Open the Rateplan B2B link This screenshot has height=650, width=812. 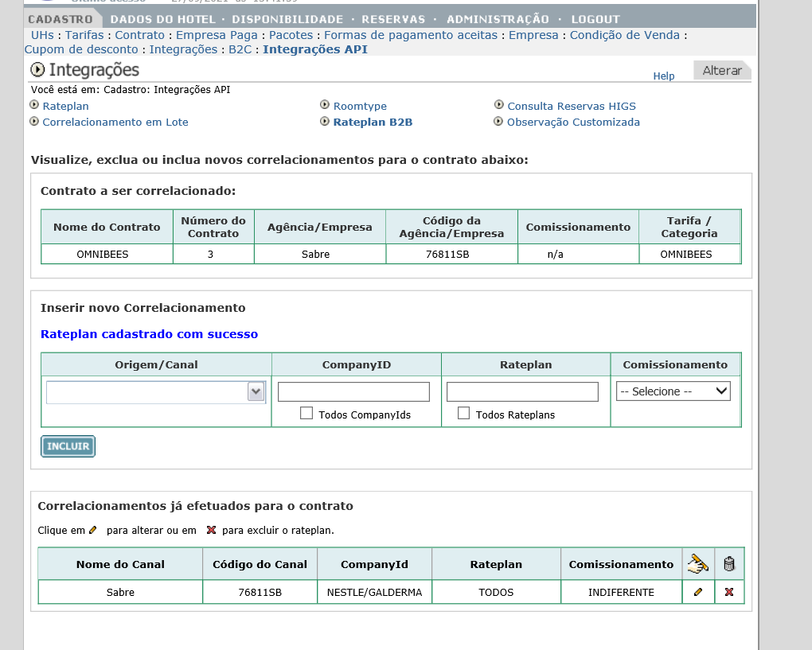coord(373,123)
